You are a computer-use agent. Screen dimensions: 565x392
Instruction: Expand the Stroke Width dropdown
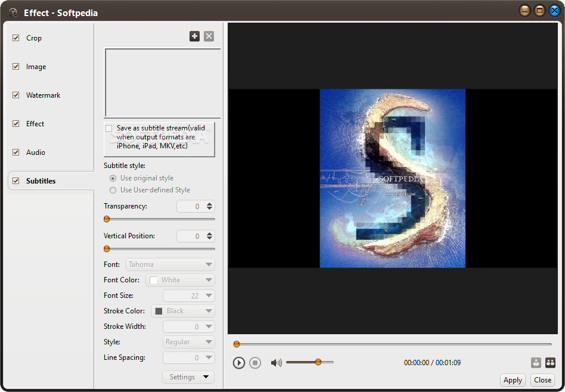[x=189, y=326]
